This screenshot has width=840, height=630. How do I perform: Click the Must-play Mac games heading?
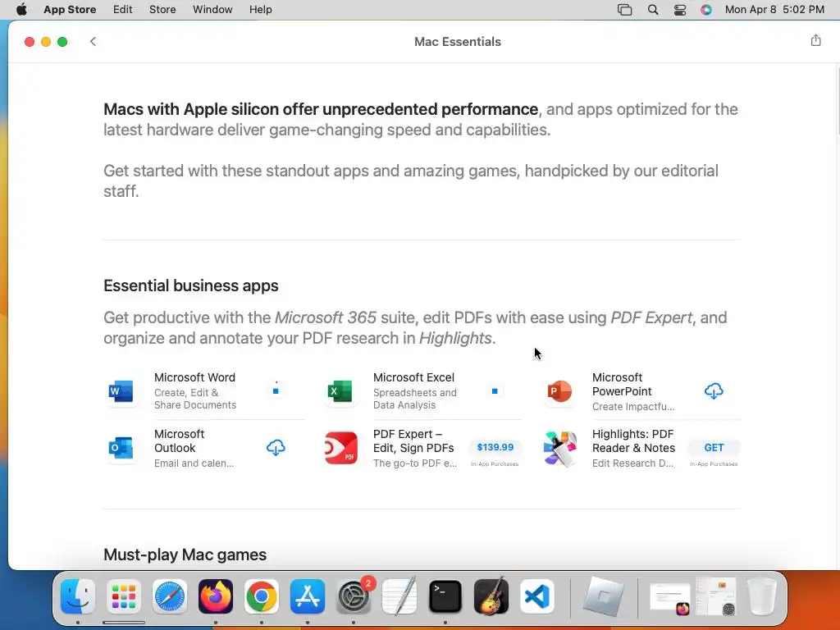coord(185,555)
